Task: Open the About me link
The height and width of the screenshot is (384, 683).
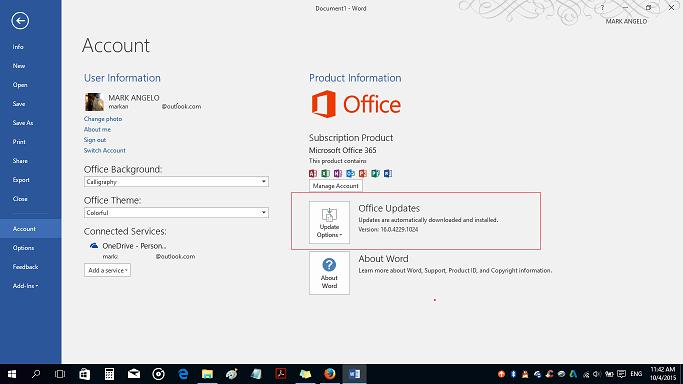Action: (x=97, y=129)
